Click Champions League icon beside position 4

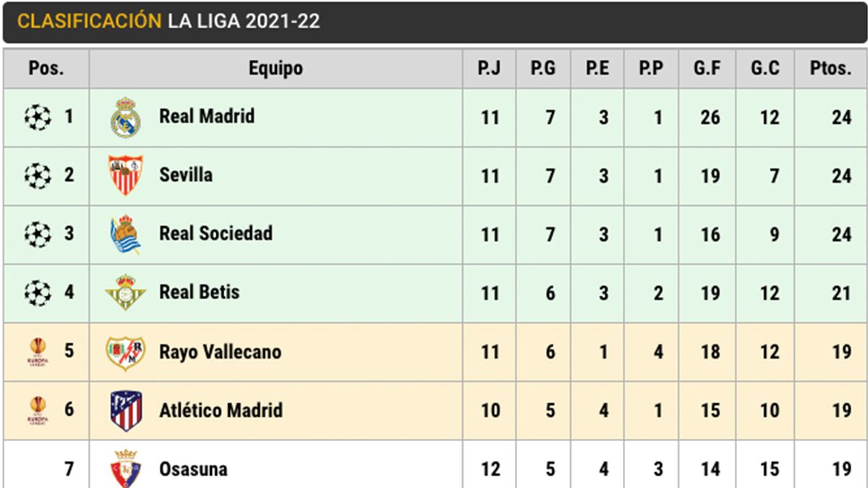(x=38, y=293)
